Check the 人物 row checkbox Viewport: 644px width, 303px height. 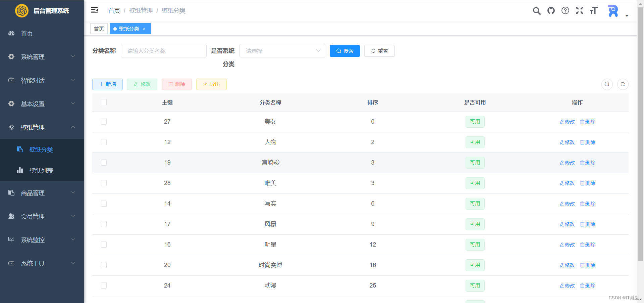104,142
